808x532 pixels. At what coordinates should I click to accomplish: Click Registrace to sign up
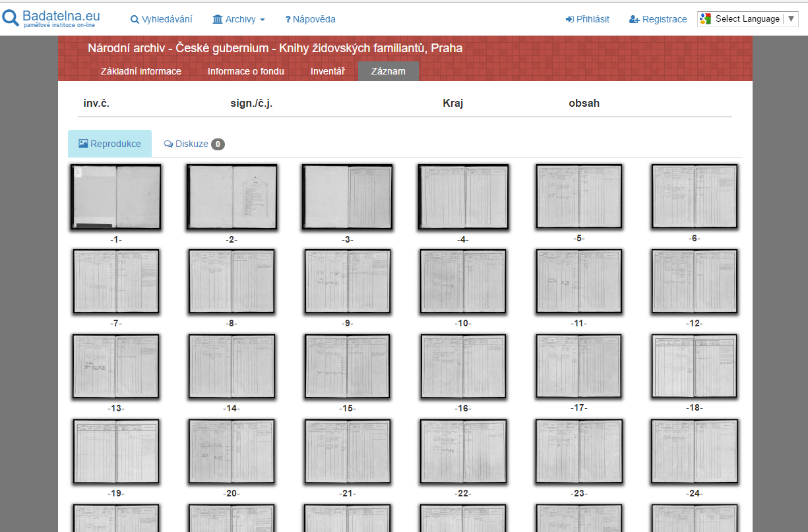(658, 19)
